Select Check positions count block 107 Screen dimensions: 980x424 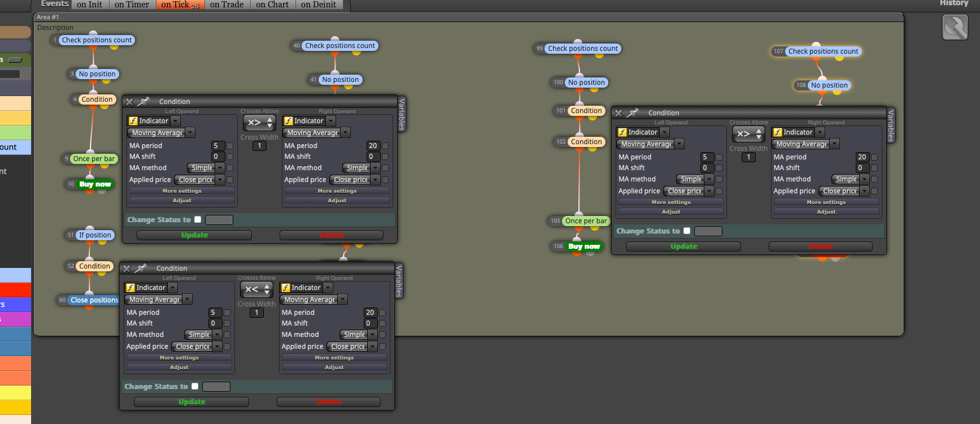823,51
